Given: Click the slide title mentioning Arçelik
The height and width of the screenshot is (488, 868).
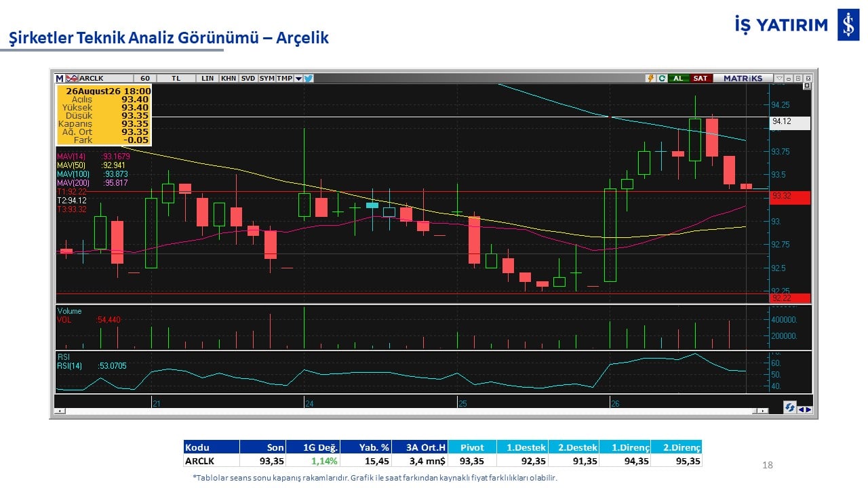Looking at the screenshot, I should (x=169, y=38).
